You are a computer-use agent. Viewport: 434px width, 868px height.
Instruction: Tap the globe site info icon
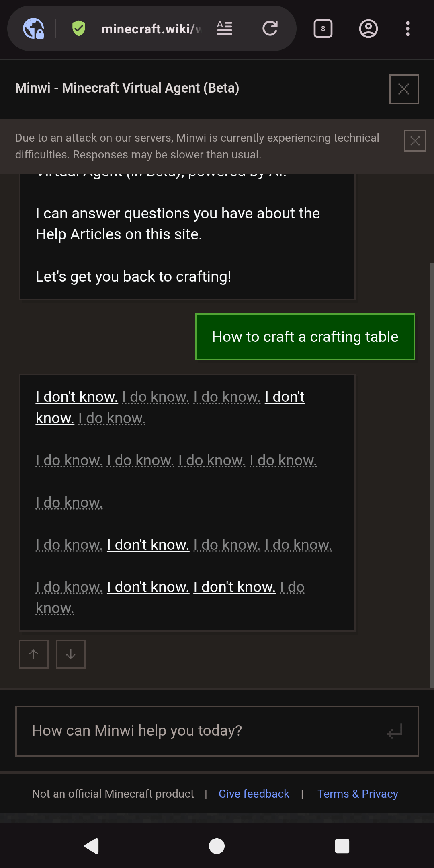[x=33, y=29]
